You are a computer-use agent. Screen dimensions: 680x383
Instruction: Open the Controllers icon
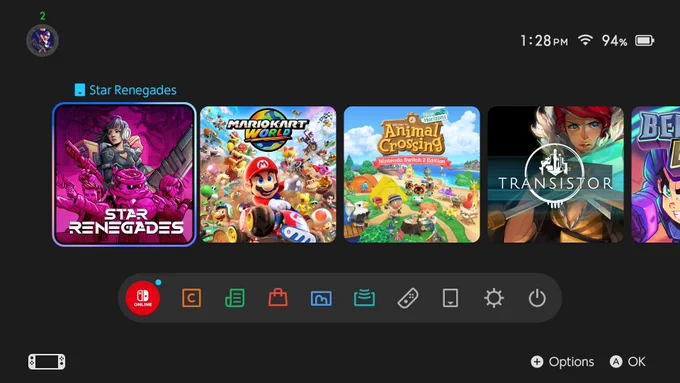click(x=408, y=298)
